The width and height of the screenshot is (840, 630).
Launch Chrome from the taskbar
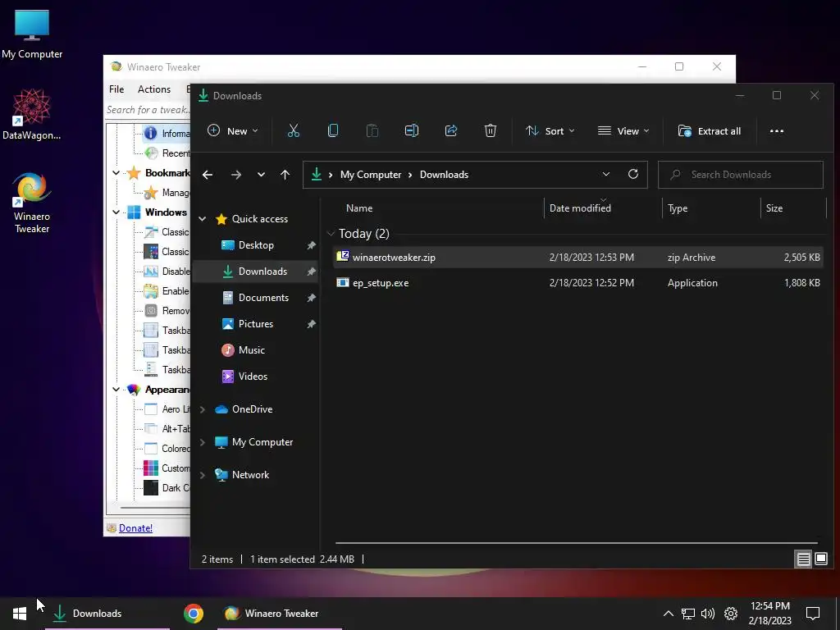point(194,614)
